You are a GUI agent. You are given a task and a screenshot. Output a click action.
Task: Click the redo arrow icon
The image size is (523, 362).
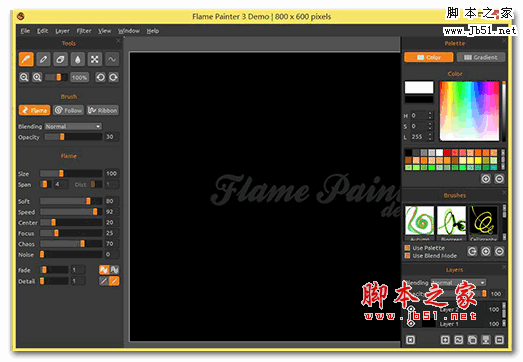tap(113, 77)
